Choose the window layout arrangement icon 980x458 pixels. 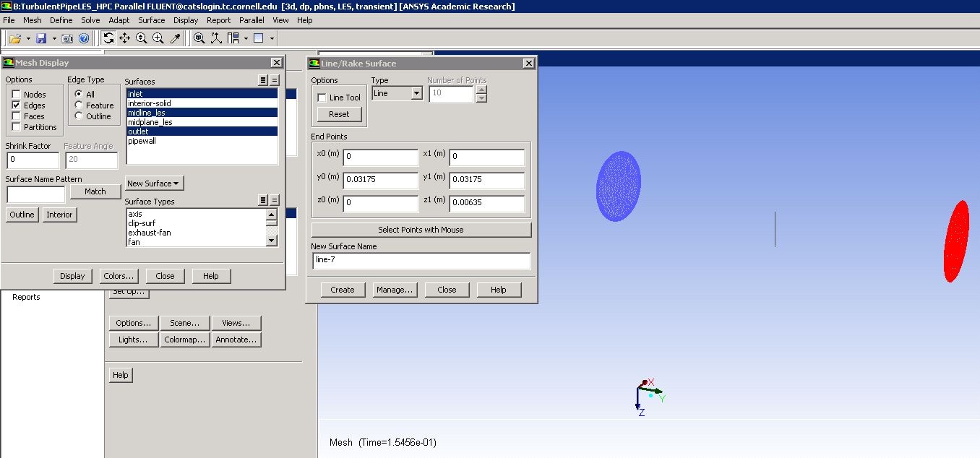(233, 38)
